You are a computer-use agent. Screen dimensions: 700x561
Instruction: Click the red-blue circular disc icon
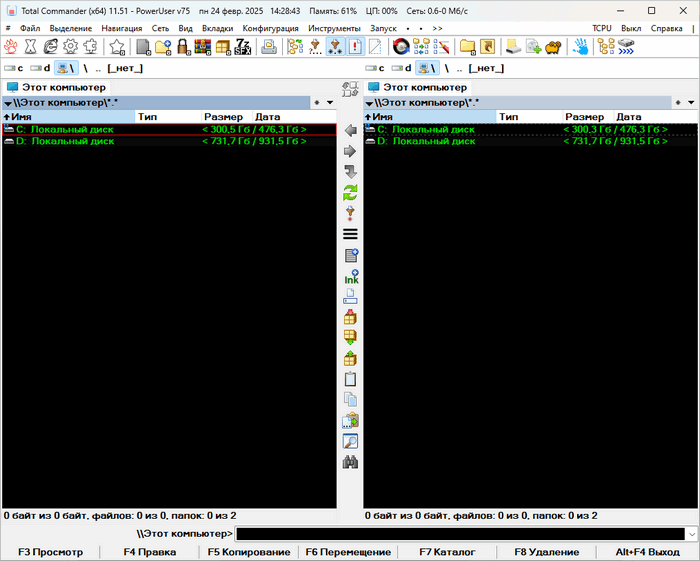pyautogui.click(x=401, y=46)
